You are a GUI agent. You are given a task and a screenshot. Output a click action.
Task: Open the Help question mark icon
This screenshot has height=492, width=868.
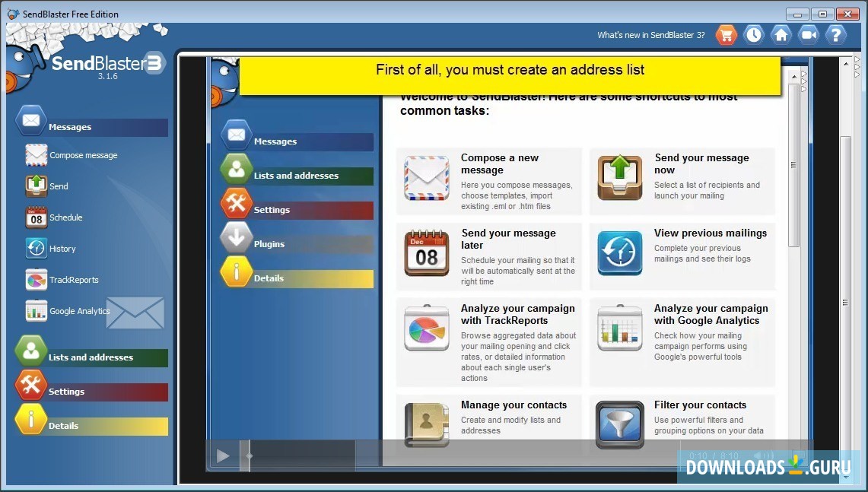[x=836, y=35]
